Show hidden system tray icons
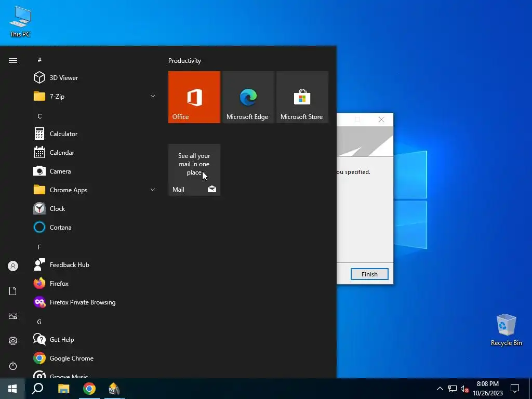This screenshot has height=399, width=532. 440,389
